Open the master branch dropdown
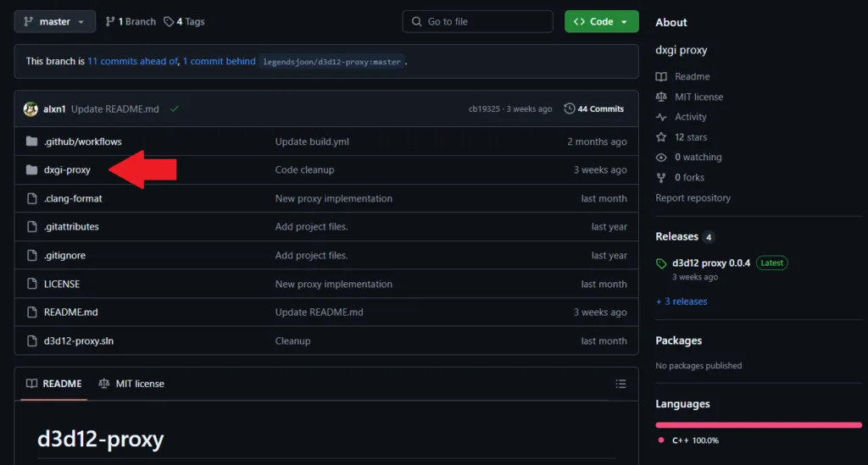Screen dimensions: 868x465 click(54, 22)
